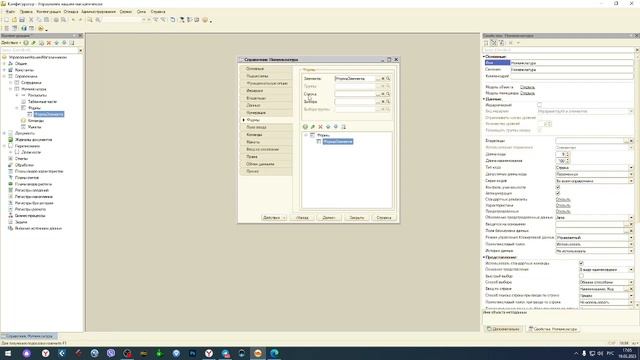Collapse the Формы node in dialog tree

306,135
